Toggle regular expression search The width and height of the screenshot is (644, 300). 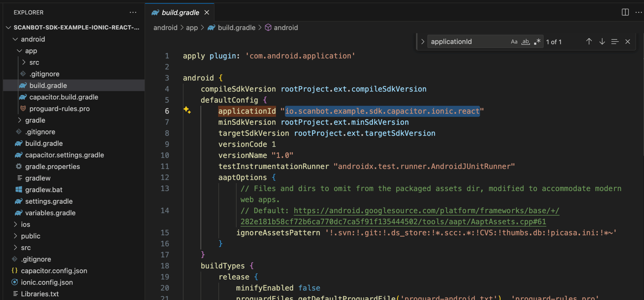[x=537, y=41]
